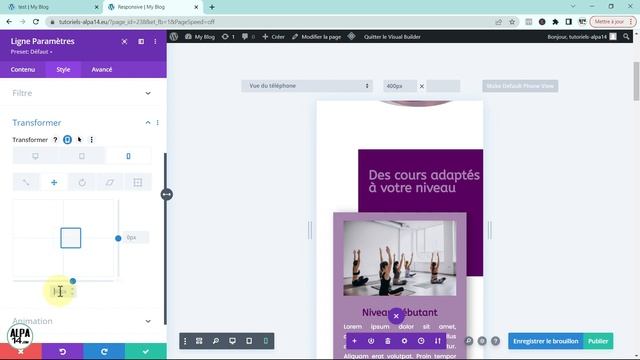Click the Transformer hover cursor icon
The width and height of the screenshot is (640, 360).
(80, 140)
